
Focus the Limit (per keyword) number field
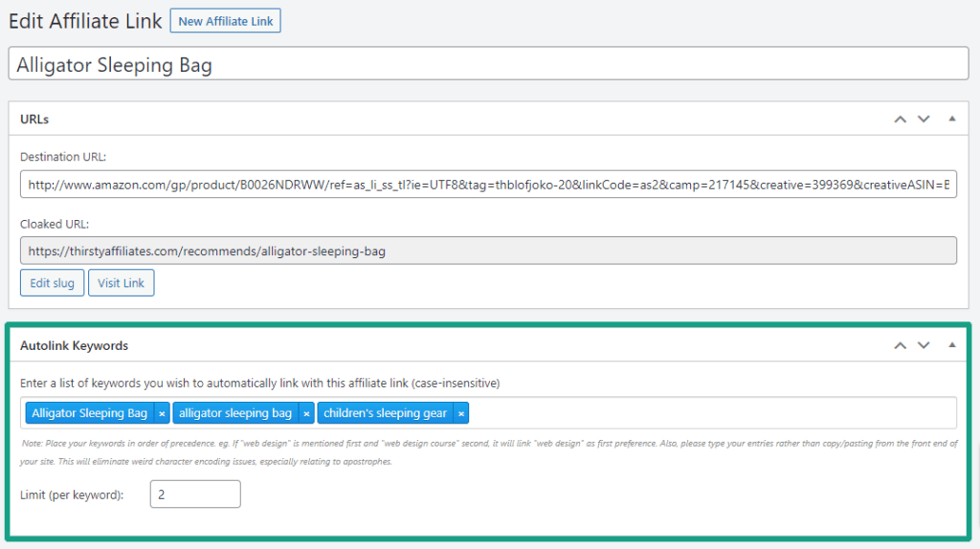[x=195, y=494]
